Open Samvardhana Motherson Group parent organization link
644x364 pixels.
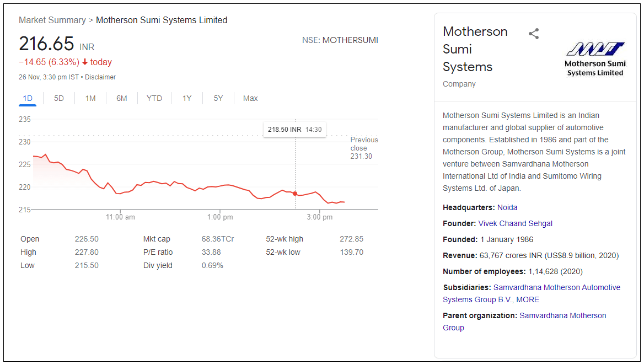pos(524,322)
